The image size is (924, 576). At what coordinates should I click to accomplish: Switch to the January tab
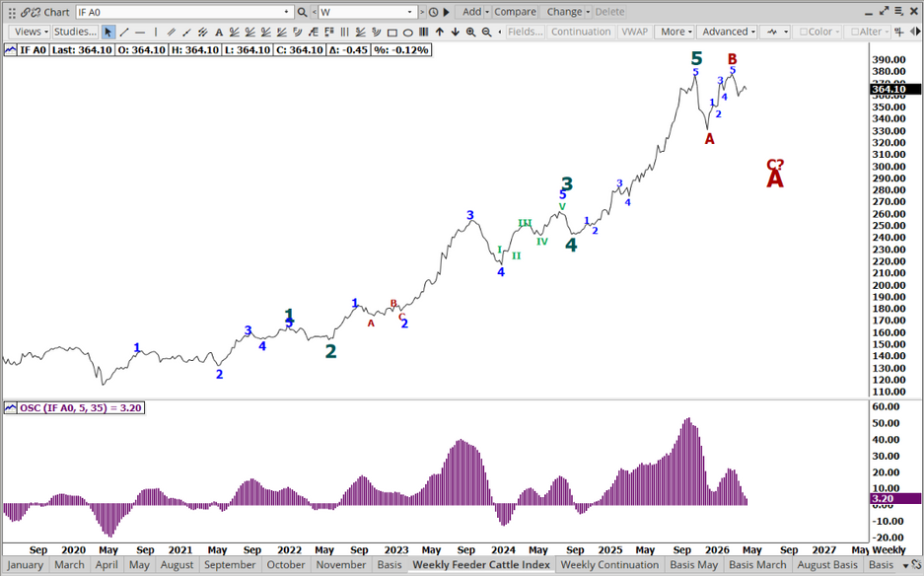(x=26, y=565)
